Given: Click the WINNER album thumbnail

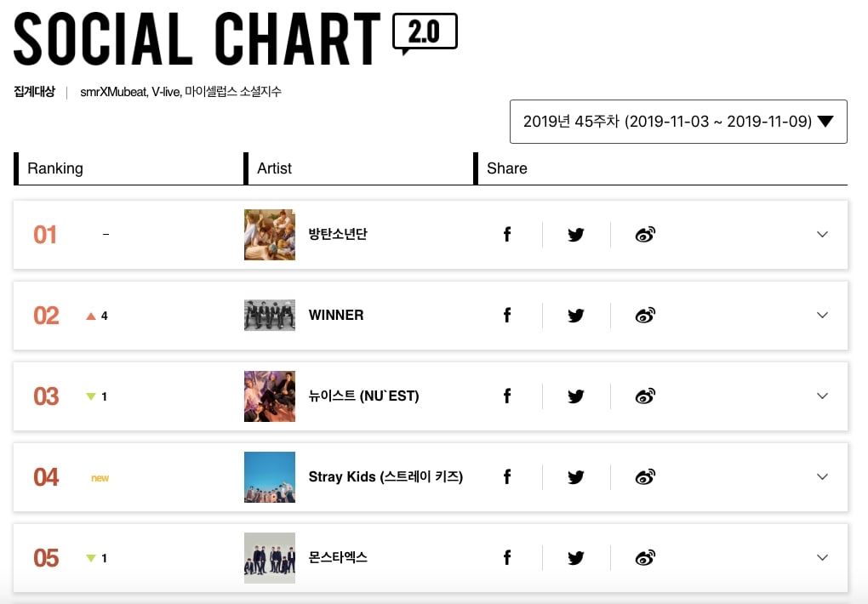Looking at the screenshot, I should [270, 316].
